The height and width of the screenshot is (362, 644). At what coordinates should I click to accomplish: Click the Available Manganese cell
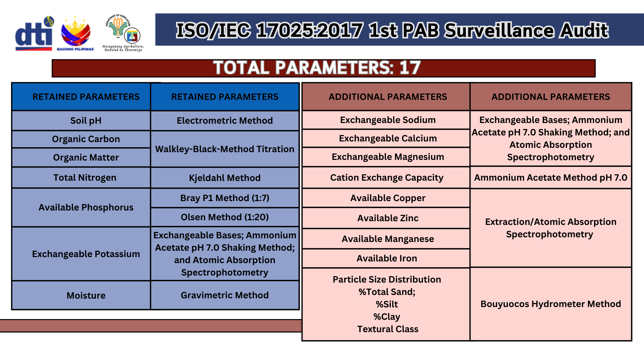click(386, 239)
